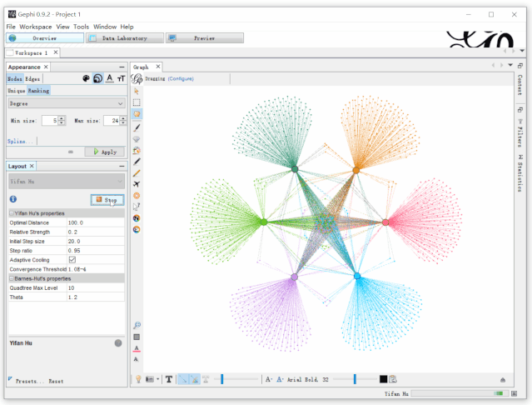
Task: Expand the bottom settings drawer icon
Action: 503,379
